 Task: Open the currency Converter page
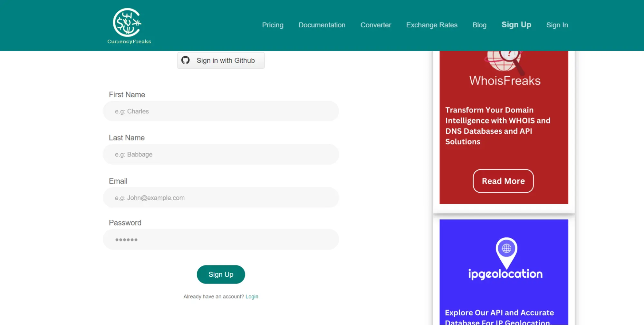(375, 25)
